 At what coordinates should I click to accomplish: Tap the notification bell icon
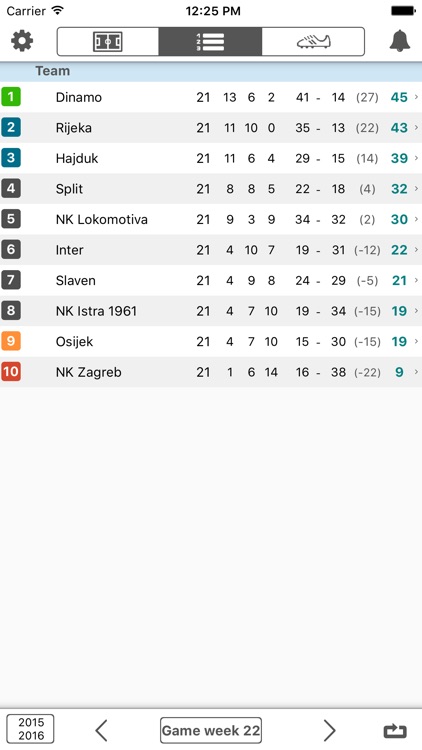(400, 41)
